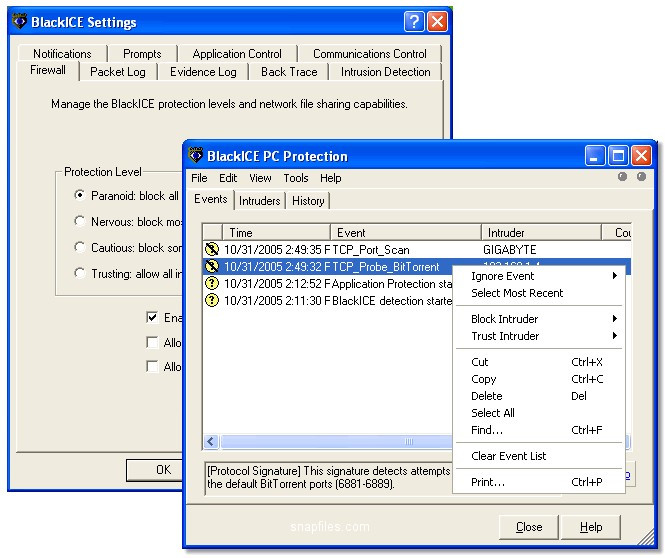Viewport: 665px width, 558px height.
Task: Open the File menu
Action: [x=199, y=178]
